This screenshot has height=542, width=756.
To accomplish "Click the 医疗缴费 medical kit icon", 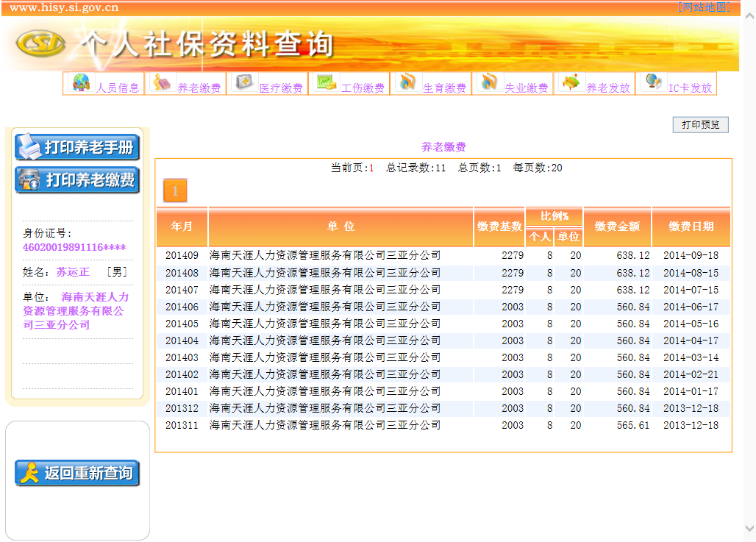I will click(243, 83).
